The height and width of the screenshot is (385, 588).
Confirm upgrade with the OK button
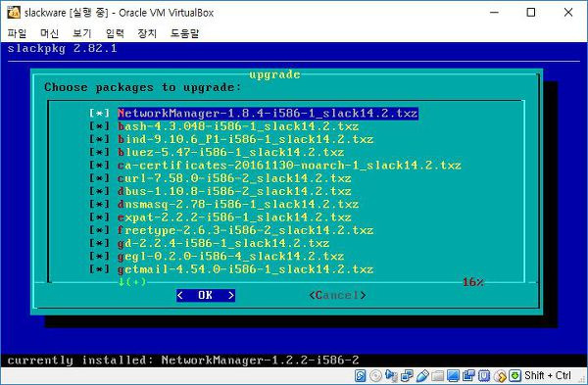(206, 296)
